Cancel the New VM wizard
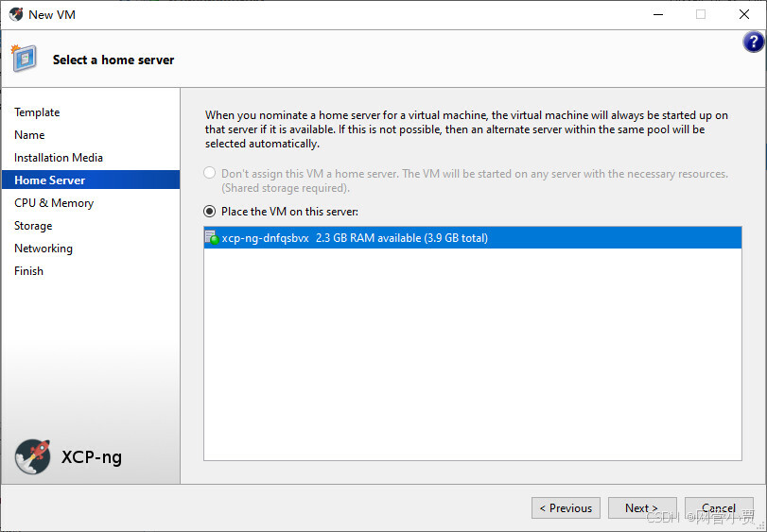This screenshot has height=532, width=767. (719, 508)
